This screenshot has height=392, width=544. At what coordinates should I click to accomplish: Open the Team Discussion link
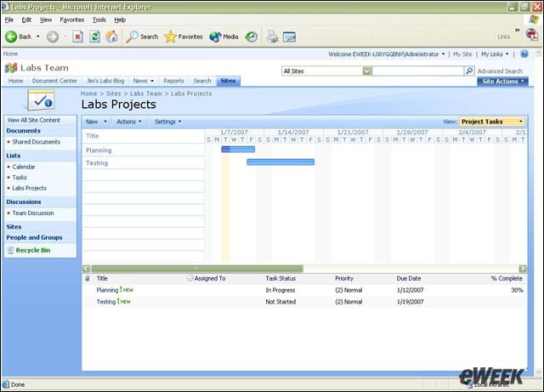tap(33, 213)
